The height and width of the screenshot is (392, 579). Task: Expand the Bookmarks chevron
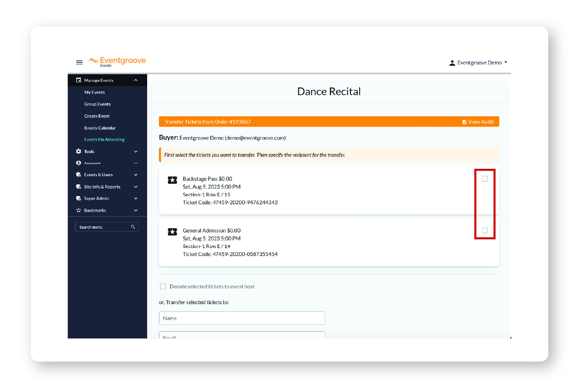point(136,210)
